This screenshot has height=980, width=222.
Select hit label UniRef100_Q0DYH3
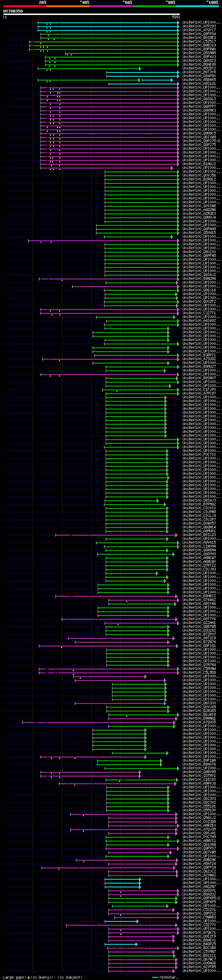(199, 554)
